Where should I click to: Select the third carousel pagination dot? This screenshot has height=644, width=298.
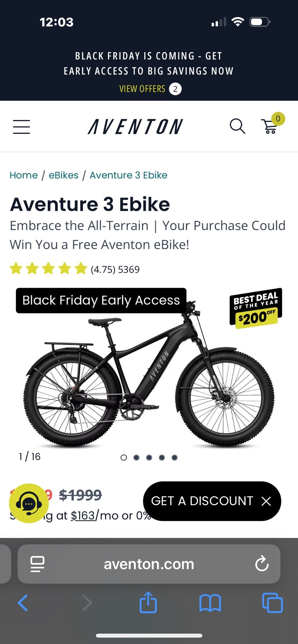pos(149,457)
